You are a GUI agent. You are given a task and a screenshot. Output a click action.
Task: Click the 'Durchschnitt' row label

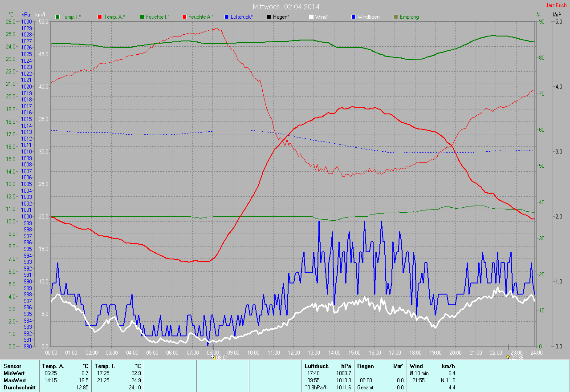pos(19,388)
